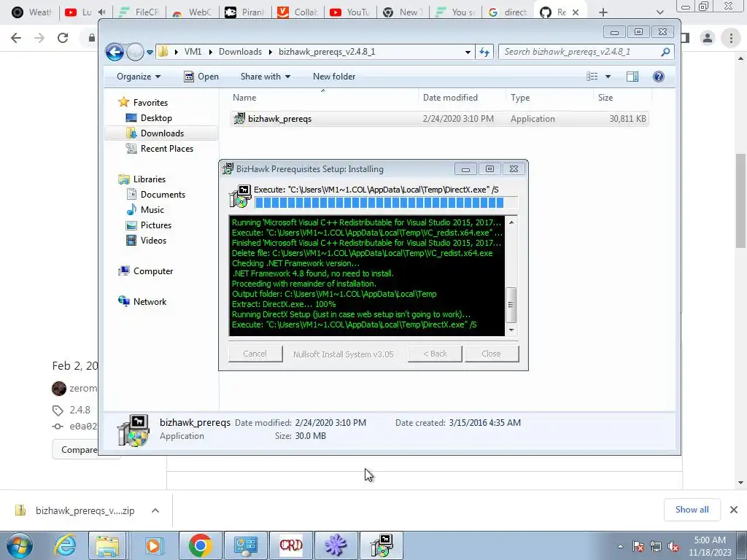Click BizHawk setup title bar icon
The height and width of the screenshot is (560, 747).
tap(228, 169)
